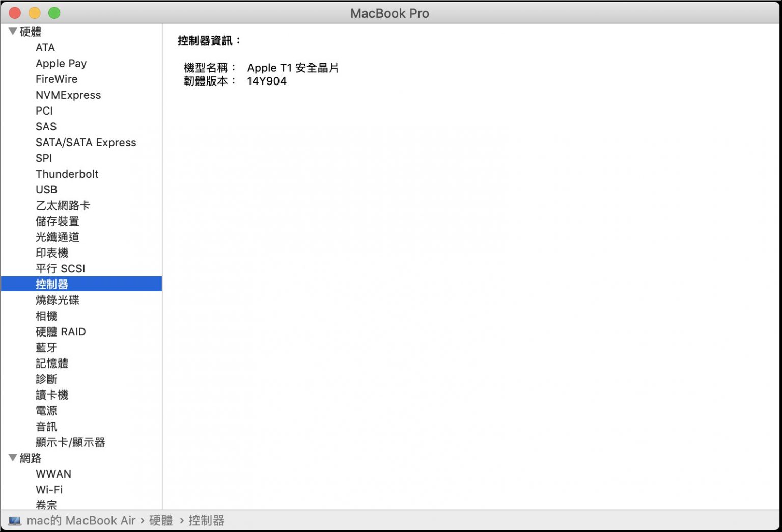Open the 相機 (Camera) section
Screen dimensions: 782x532
coord(46,316)
